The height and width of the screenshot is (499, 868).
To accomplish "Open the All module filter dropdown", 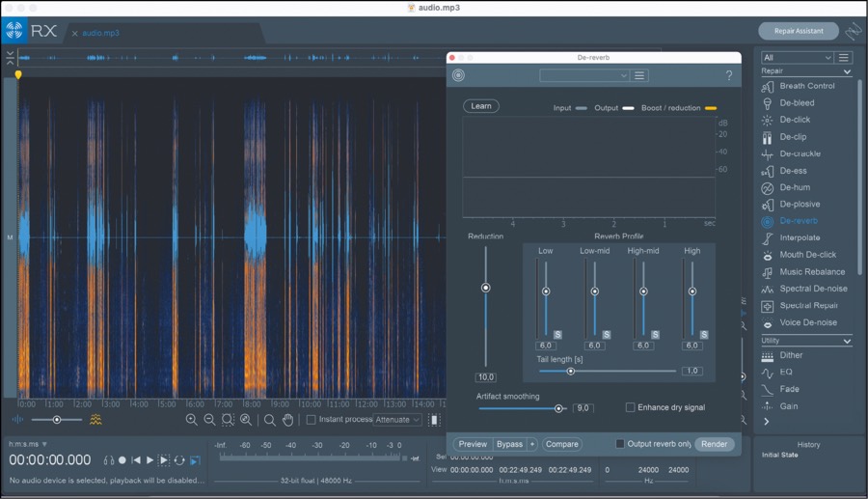I will pyautogui.click(x=797, y=58).
